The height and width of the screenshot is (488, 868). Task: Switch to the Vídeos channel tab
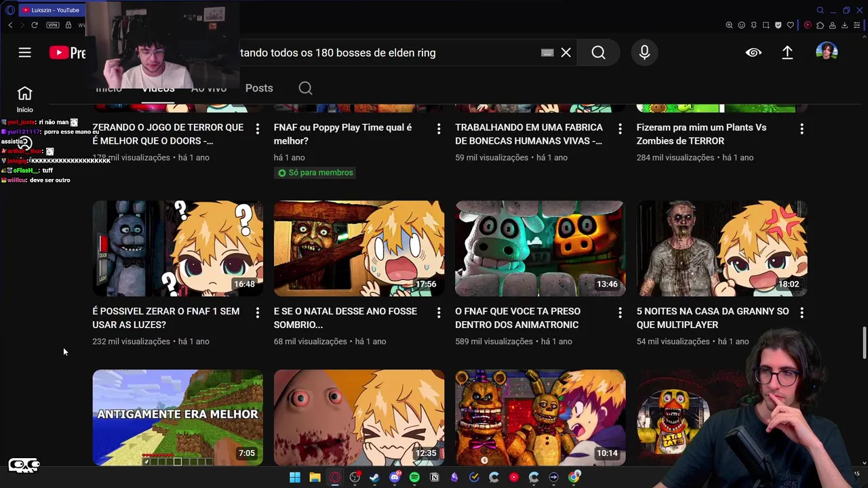pos(158,88)
